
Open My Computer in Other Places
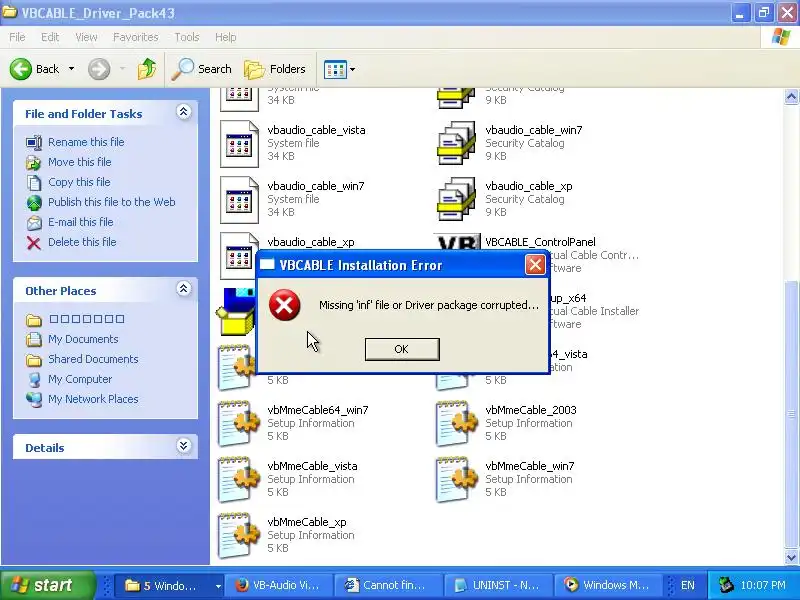click(x=80, y=379)
